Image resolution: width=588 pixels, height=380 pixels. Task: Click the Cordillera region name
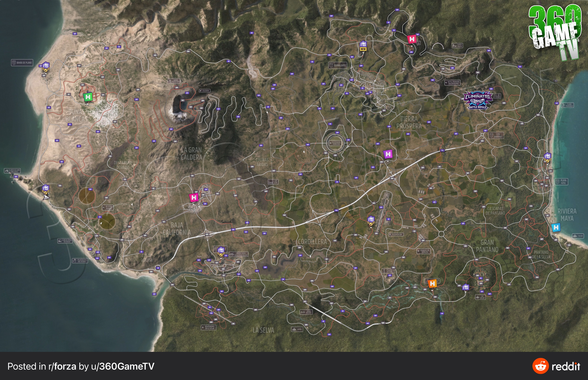tap(312, 242)
